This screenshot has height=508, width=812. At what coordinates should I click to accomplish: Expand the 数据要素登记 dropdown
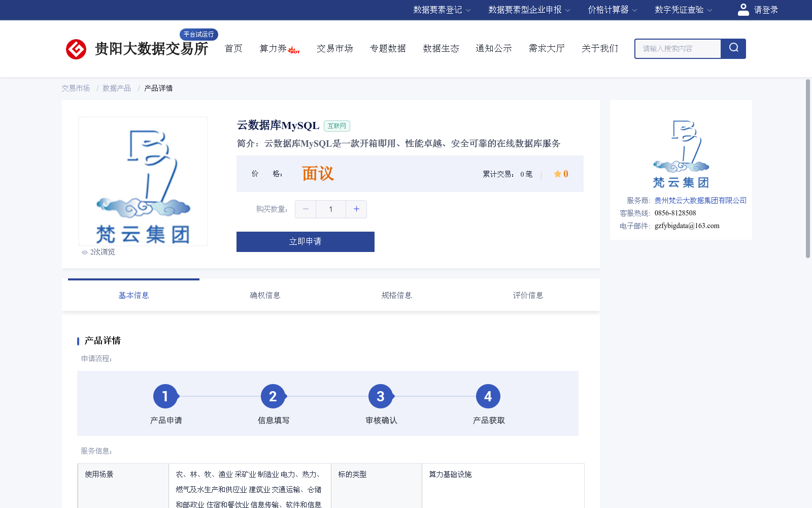coord(442,10)
